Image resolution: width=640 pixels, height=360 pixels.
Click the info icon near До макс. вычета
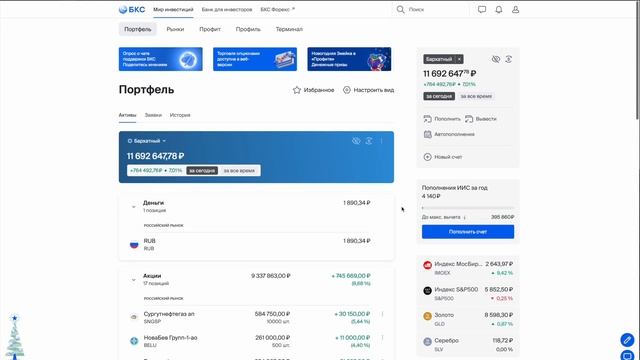(465, 218)
